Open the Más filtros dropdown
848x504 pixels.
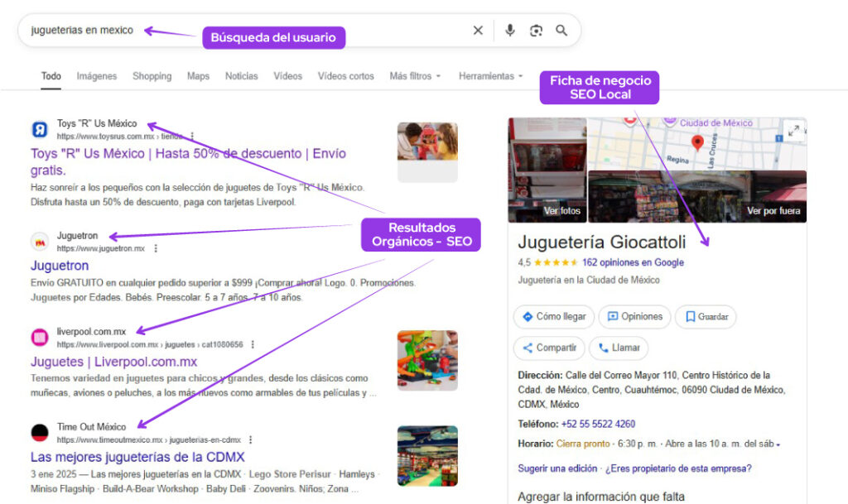click(415, 76)
